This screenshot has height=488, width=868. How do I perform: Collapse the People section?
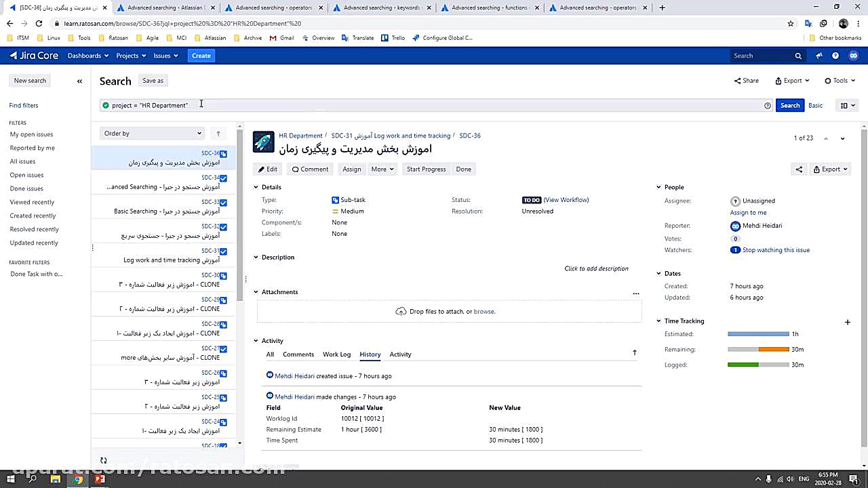click(x=658, y=187)
